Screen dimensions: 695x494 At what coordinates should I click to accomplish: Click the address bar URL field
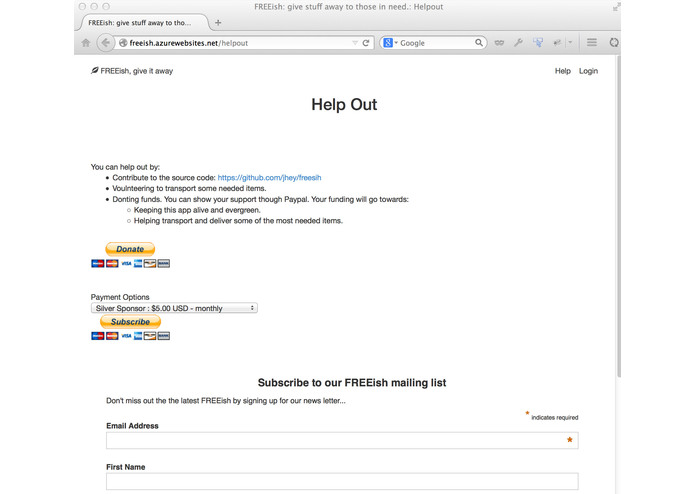pos(237,43)
